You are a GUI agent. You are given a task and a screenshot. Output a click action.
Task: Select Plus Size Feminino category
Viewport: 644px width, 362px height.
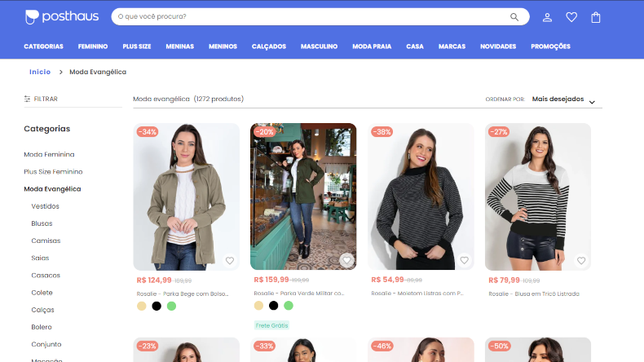coord(53,172)
